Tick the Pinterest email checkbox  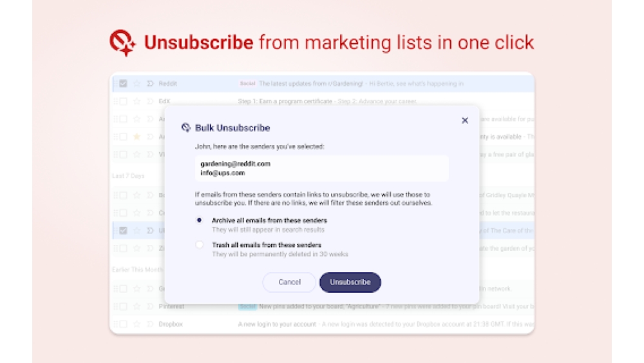[123, 307]
